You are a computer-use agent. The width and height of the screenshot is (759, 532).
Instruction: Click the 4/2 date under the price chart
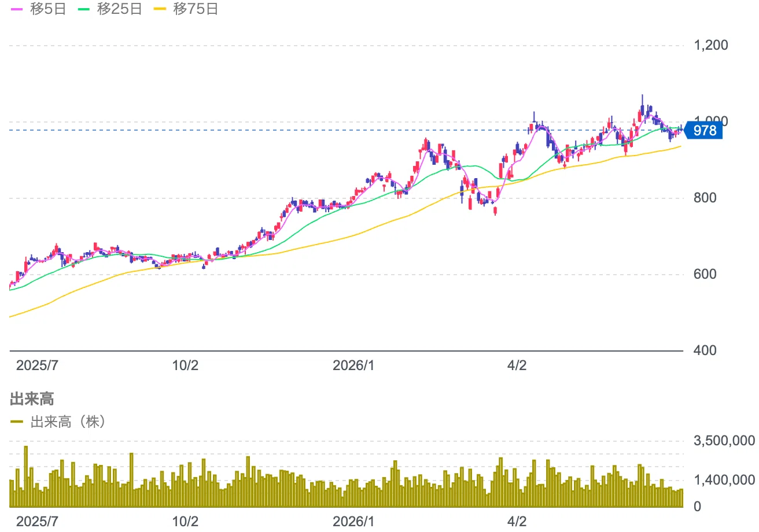(x=517, y=365)
